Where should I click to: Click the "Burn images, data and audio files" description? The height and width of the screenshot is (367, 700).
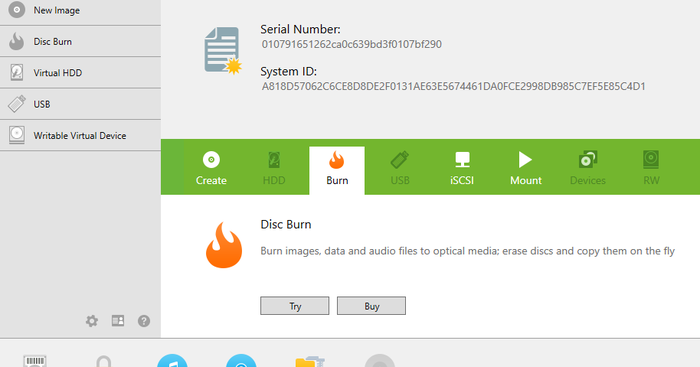(467, 251)
